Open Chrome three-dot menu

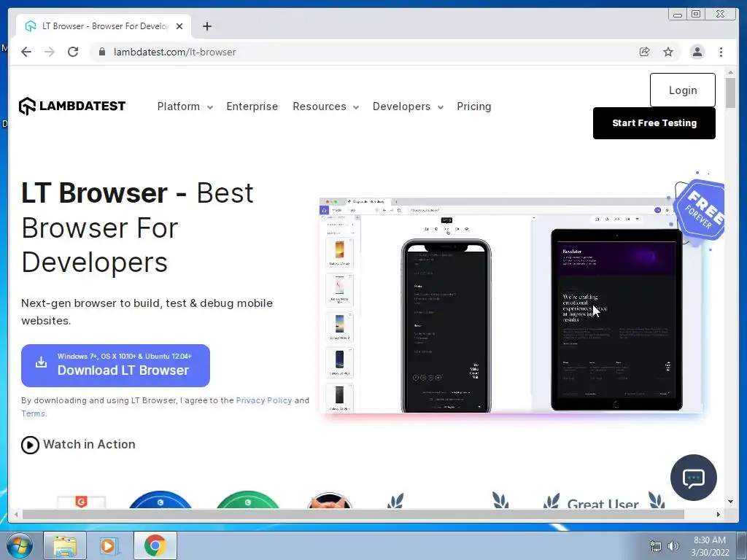[721, 52]
